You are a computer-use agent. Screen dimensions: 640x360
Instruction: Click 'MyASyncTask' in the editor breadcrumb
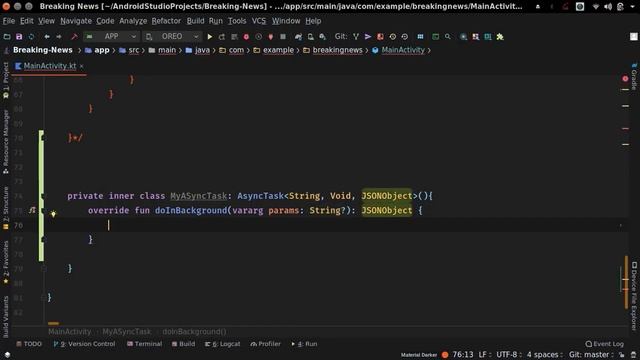coord(127,332)
